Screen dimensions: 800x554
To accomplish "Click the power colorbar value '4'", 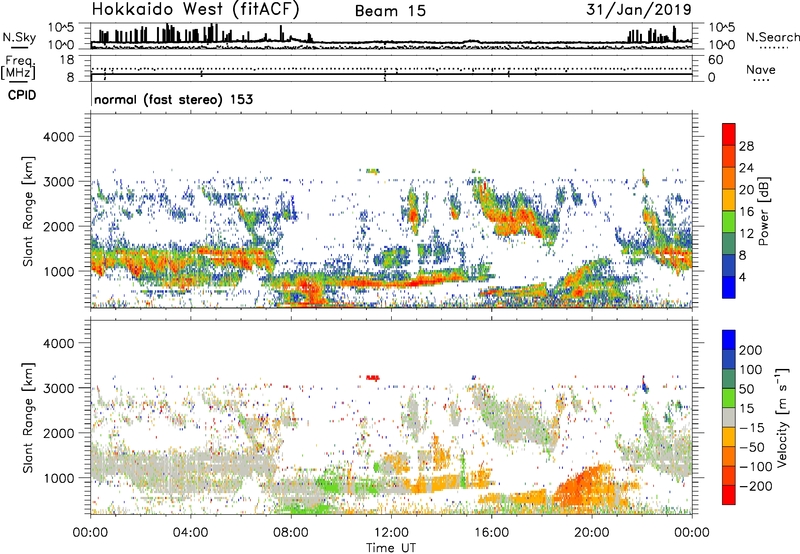I will 743,278.
